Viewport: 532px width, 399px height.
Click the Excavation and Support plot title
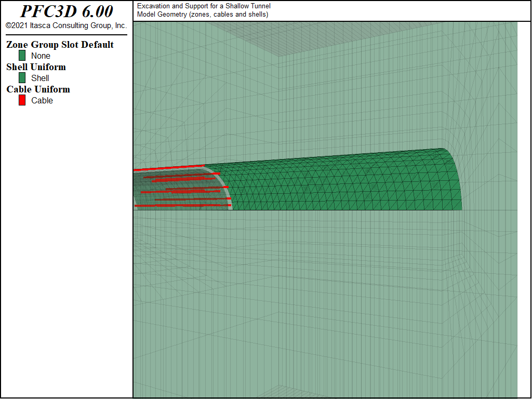204,6
